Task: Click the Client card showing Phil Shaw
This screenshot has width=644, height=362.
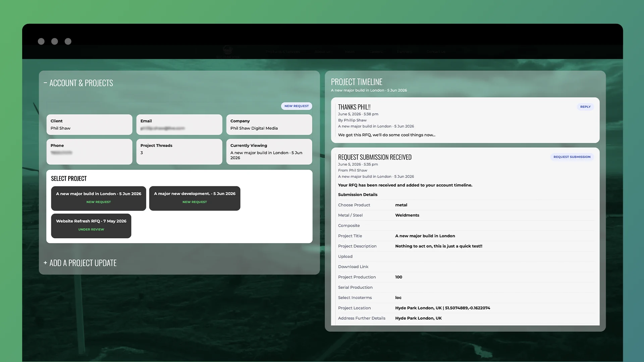Action: 89,125
